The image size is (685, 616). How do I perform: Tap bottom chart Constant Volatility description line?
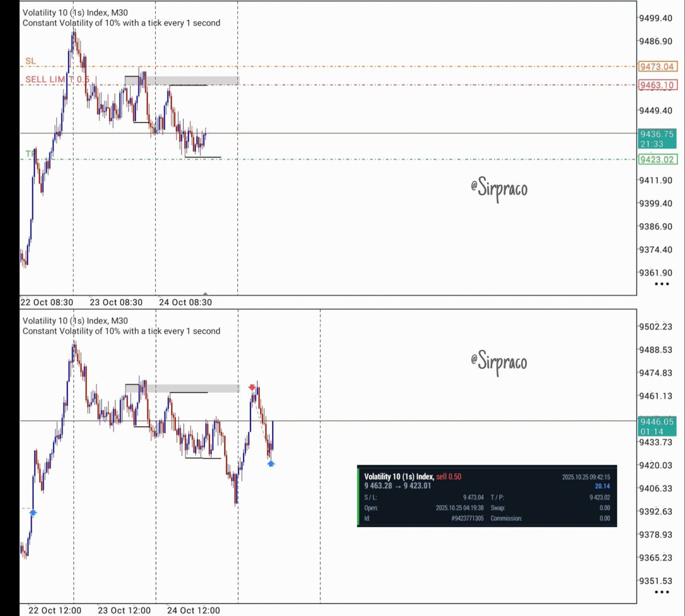[x=122, y=331]
